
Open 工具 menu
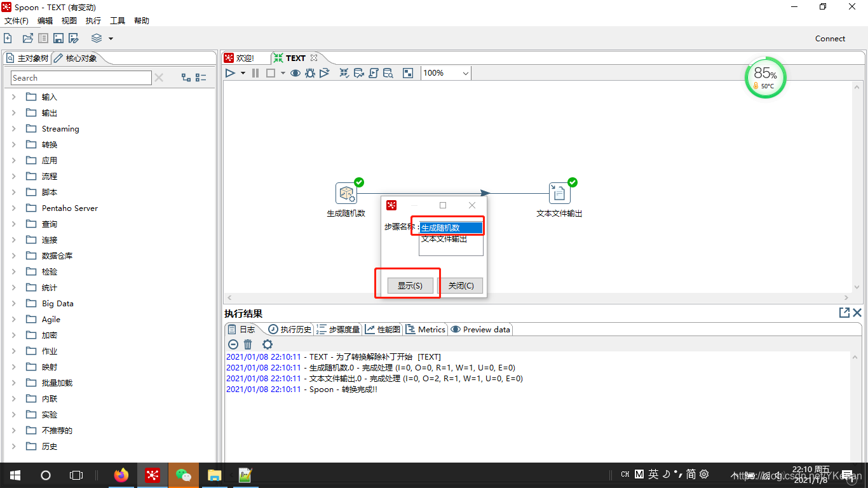(118, 21)
